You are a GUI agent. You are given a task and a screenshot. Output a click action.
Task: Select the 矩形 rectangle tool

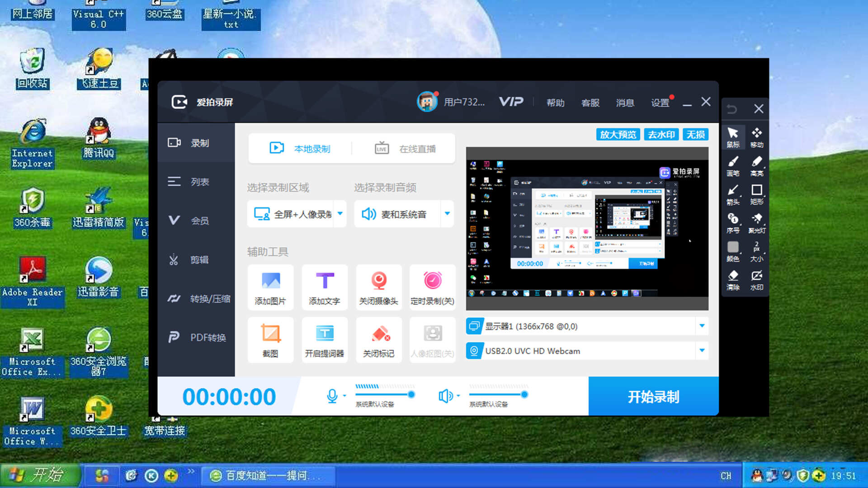(x=757, y=194)
